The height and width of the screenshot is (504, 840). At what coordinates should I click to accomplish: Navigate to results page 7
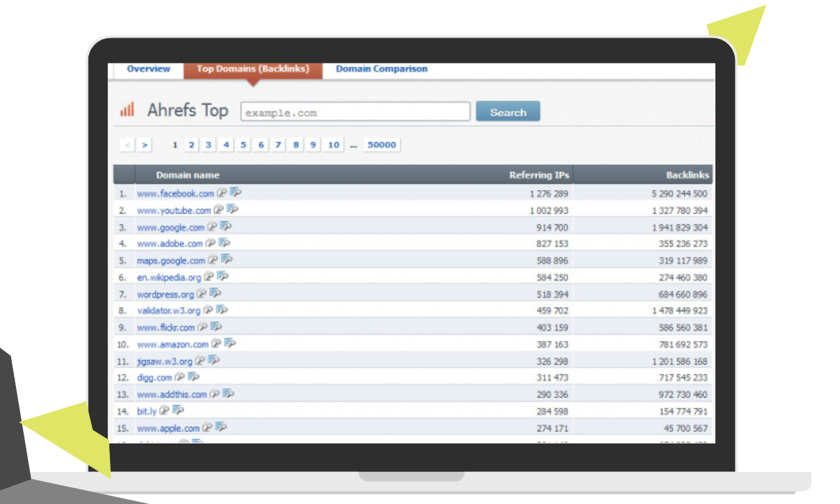tap(279, 145)
